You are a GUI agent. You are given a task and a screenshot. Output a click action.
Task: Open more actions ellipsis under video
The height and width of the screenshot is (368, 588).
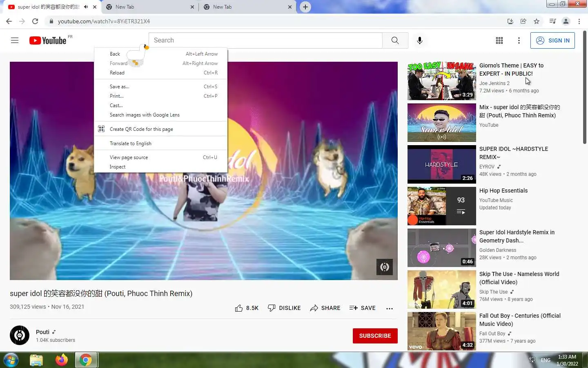(x=390, y=308)
